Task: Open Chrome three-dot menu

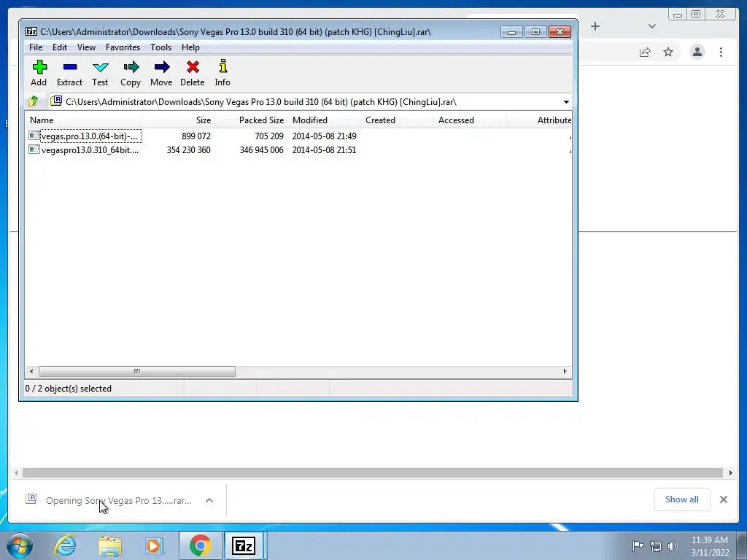Action: [721, 52]
